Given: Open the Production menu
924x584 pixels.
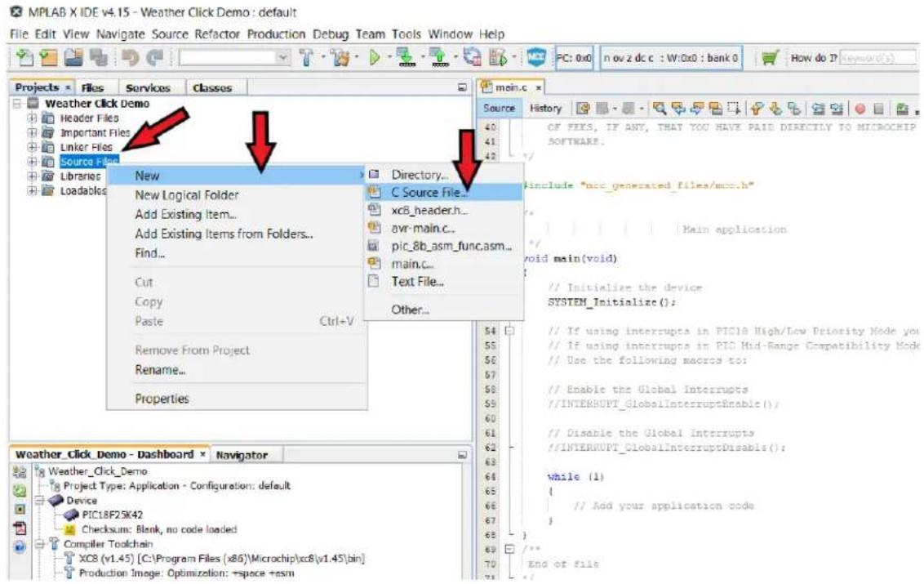Looking at the screenshot, I should tap(277, 34).
